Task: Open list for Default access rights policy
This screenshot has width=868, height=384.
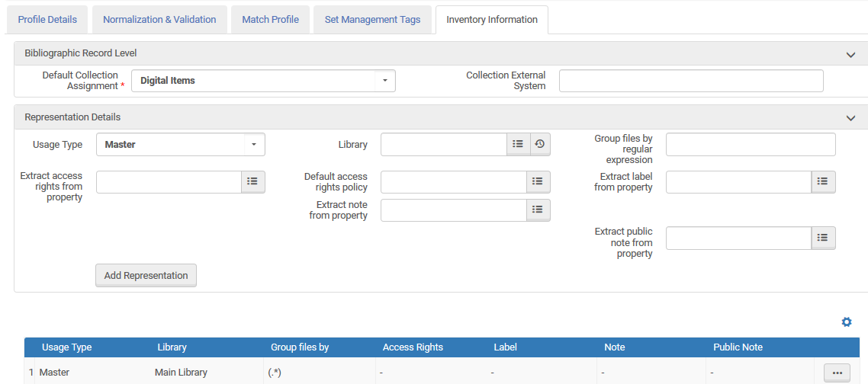Action: [x=538, y=181]
